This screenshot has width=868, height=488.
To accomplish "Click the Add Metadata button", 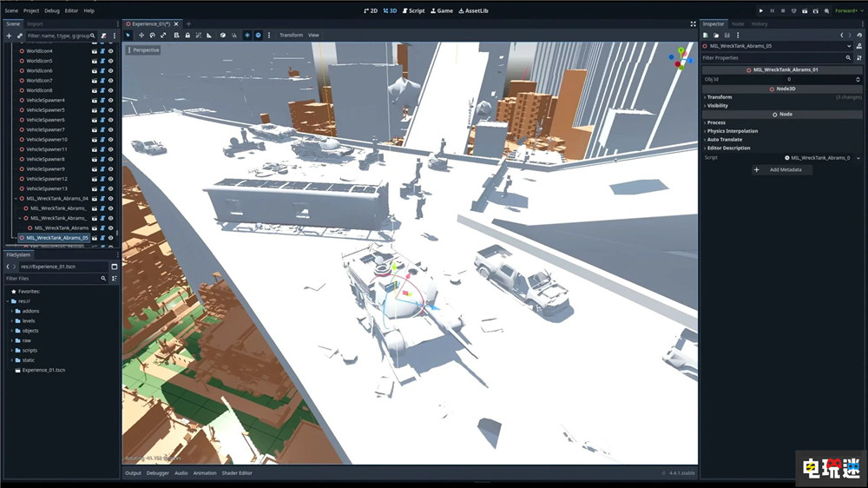I will coord(780,169).
